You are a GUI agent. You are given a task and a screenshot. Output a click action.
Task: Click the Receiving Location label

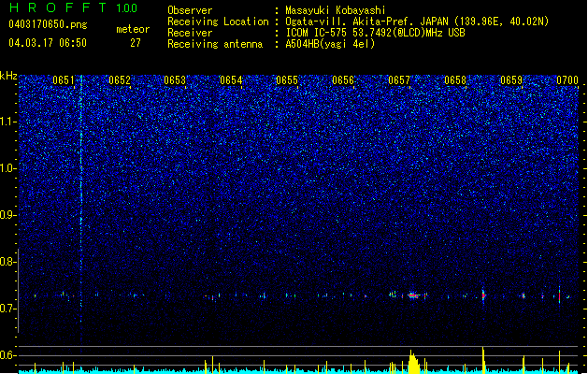tap(218, 22)
